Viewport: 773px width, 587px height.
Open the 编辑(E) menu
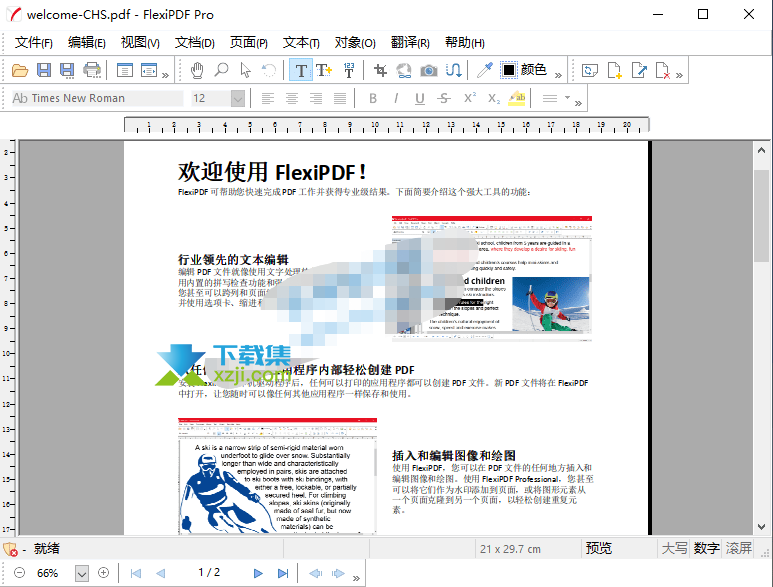86,42
